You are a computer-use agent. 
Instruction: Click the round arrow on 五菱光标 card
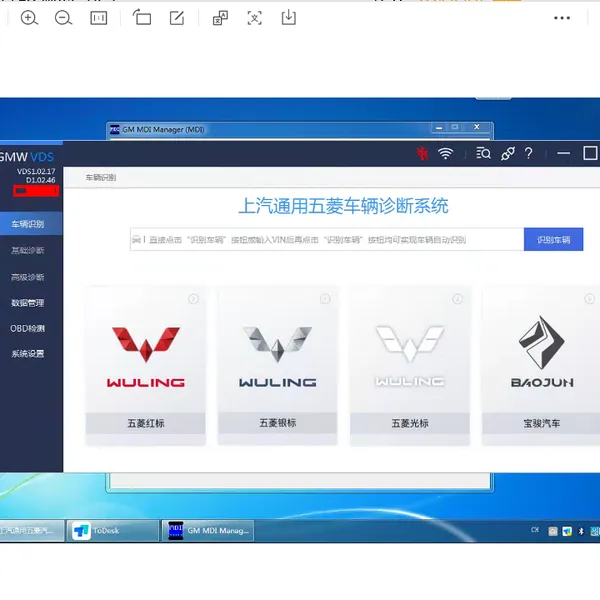[x=458, y=298]
